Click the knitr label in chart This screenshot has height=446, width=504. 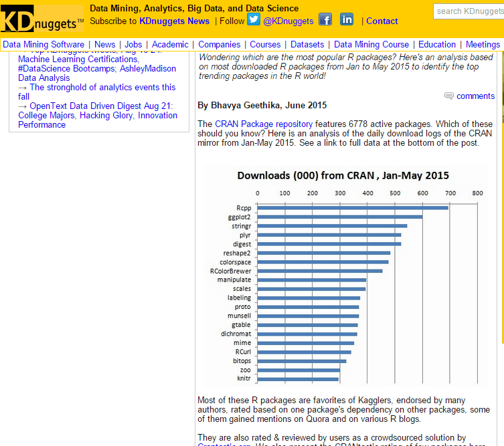tap(244, 378)
